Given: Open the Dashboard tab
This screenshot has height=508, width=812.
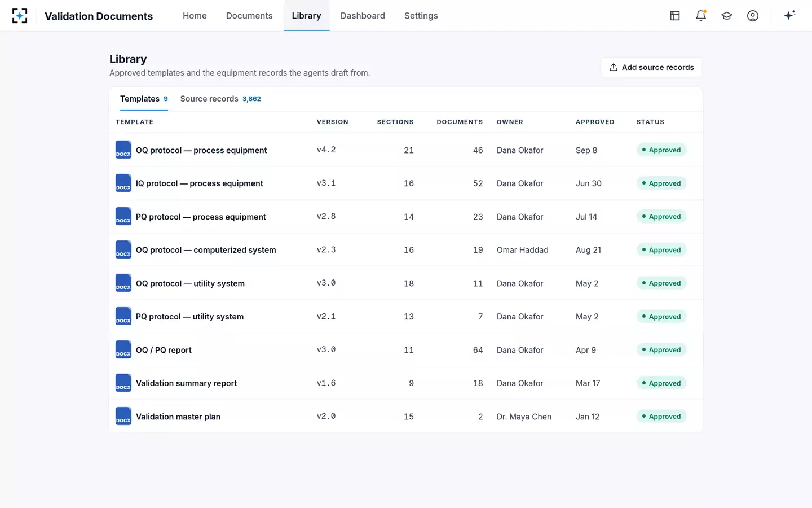Looking at the screenshot, I should pos(363,16).
